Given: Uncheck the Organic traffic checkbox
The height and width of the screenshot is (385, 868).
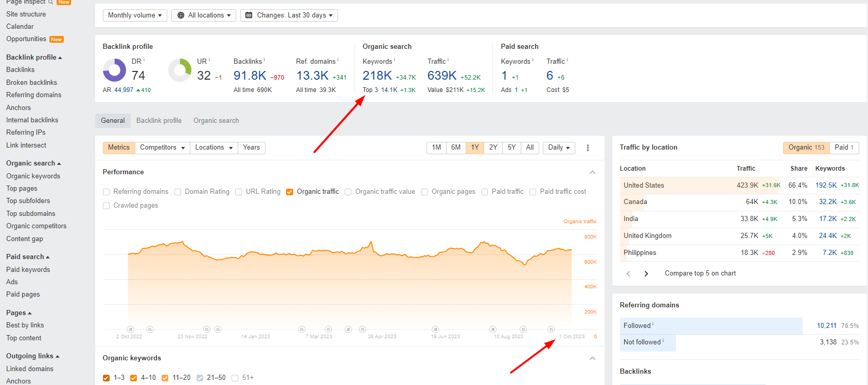Looking at the screenshot, I should 290,192.
